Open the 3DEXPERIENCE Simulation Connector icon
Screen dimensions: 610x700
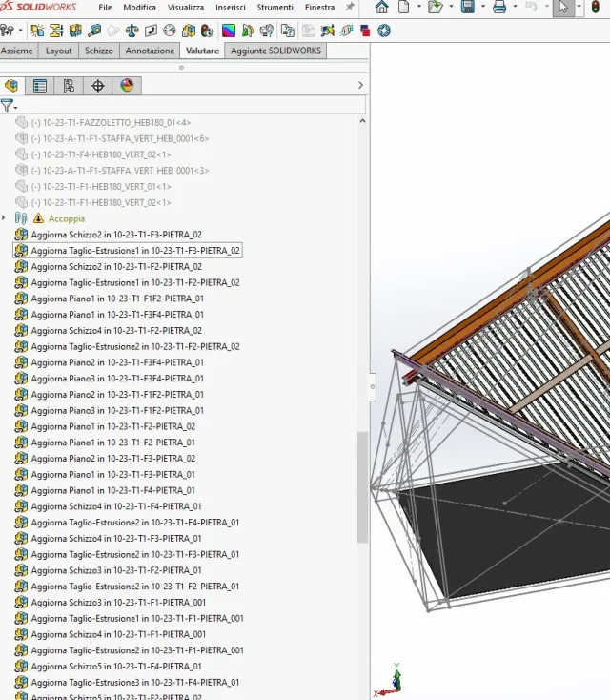[x=309, y=31]
